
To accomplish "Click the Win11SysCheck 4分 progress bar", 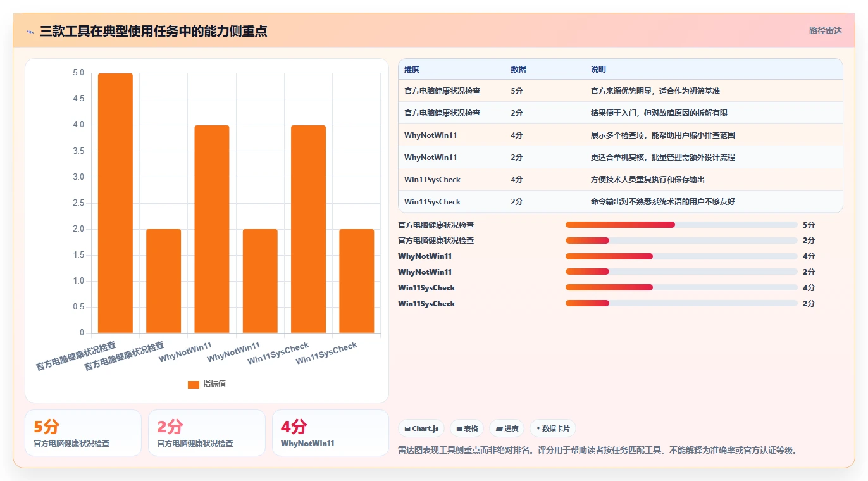I will click(x=681, y=288).
